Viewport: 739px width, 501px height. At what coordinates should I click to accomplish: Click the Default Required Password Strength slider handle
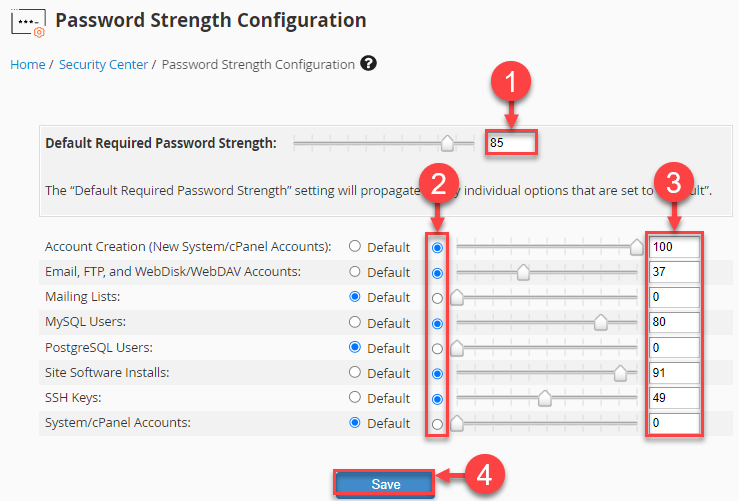(448, 143)
